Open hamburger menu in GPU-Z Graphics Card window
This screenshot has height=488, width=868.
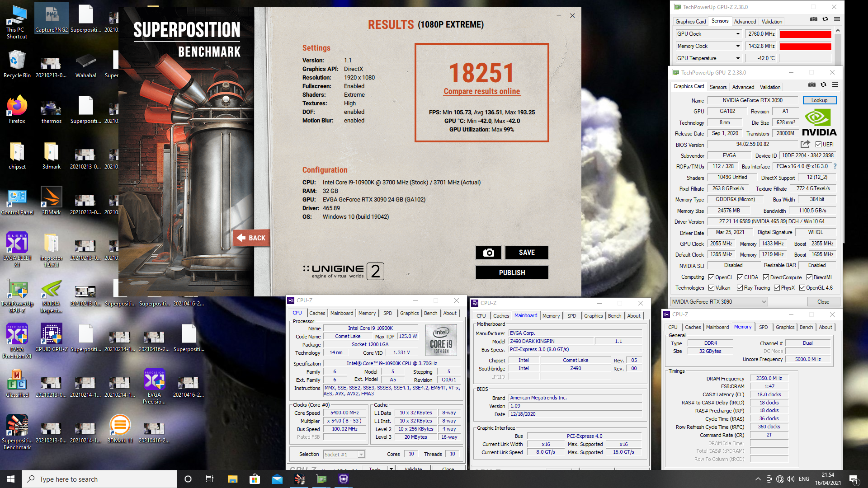835,85
